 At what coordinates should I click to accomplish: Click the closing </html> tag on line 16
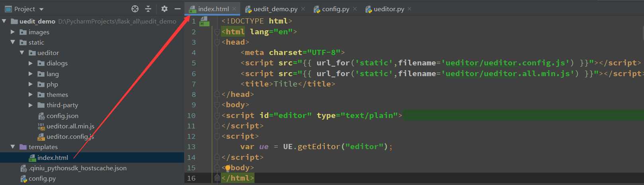pos(237,178)
